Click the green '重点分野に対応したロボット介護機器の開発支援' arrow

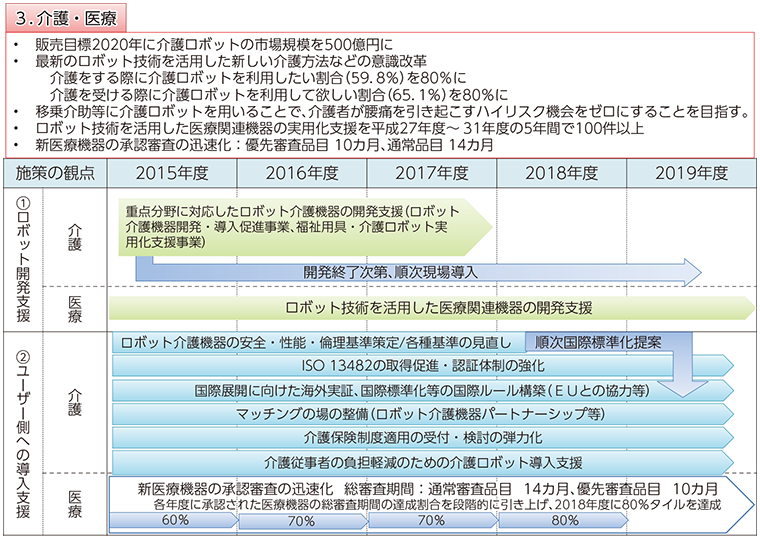point(305,227)
